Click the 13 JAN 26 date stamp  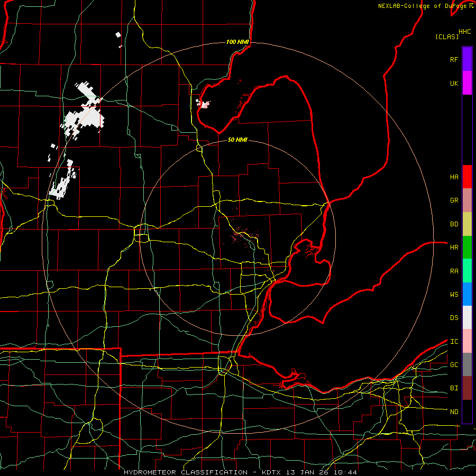(x=307, y=472)
